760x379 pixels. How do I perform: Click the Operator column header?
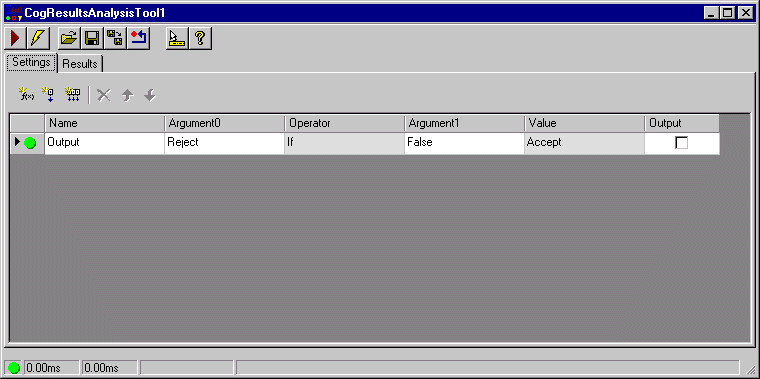click(345, 123)
